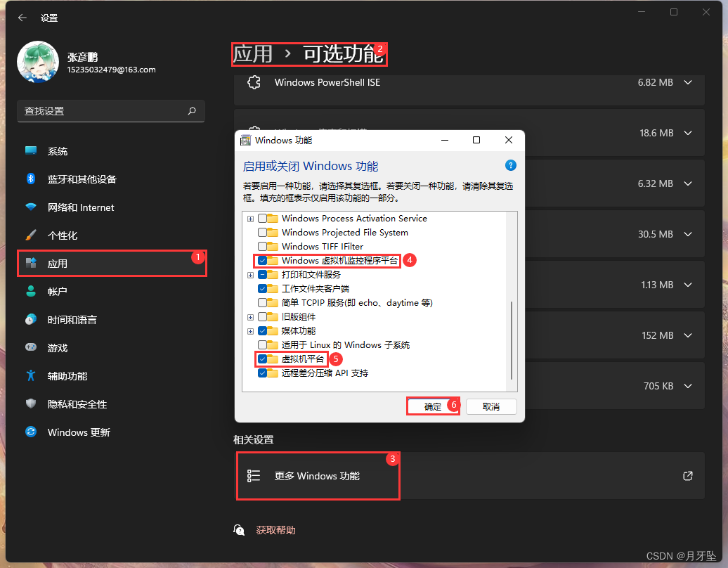Click the Bluetooth icon in sidebar
Screen dimensions: 728x568
(31, 179)
